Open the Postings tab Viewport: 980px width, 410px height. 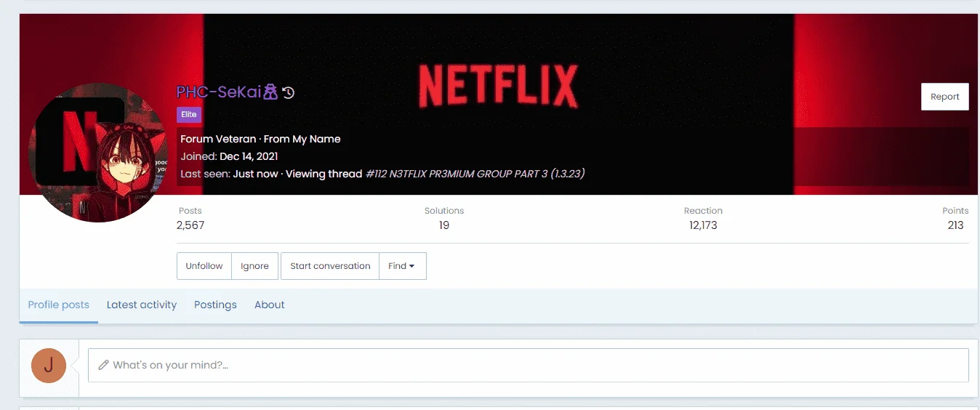(215, 305)
